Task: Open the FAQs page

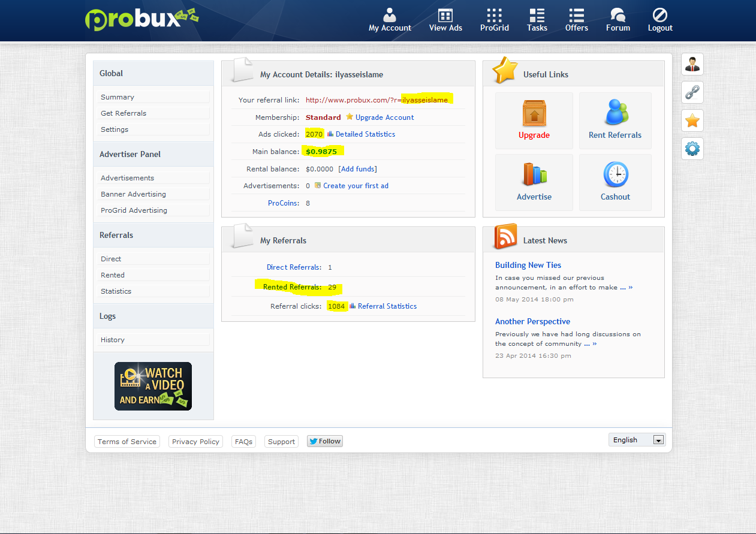Action: point(243,442)
